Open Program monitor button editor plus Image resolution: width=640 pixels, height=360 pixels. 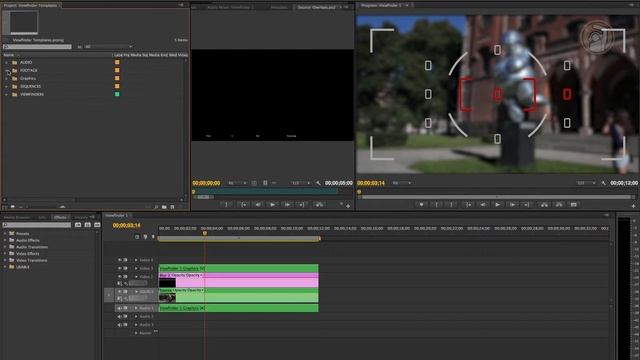point(633,206)
